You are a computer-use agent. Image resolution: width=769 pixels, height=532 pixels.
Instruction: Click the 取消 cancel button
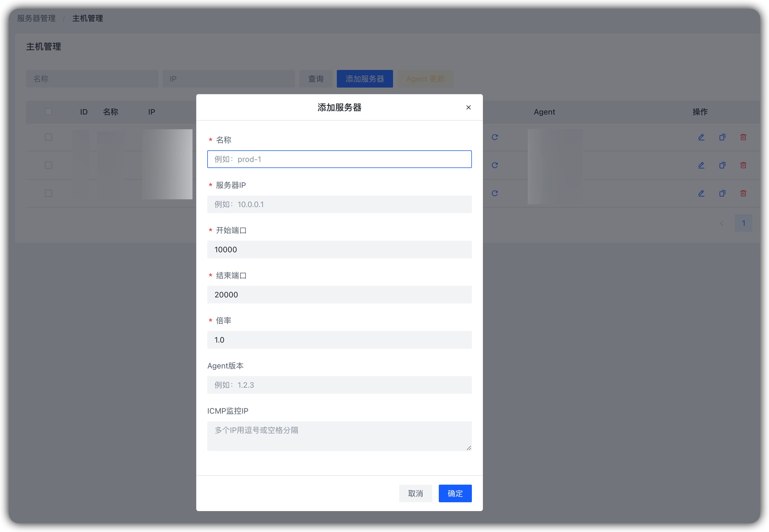pos(415,493)
